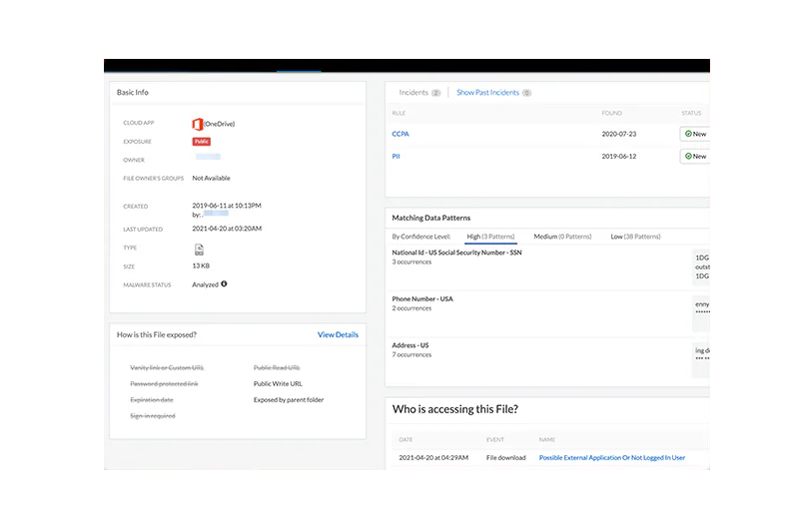This screenshot has height=532, width=804.
Task: Click green check icon on PII status
Action: 688,157
